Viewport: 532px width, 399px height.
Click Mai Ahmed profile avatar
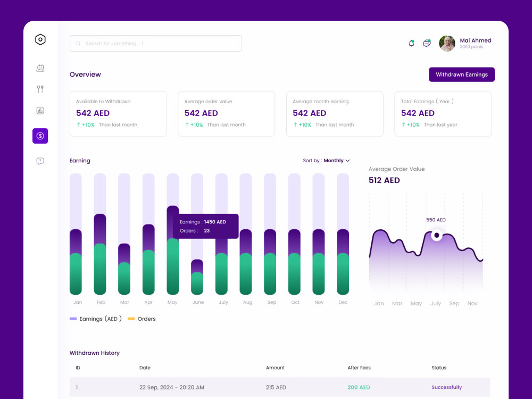pos(447,44)
